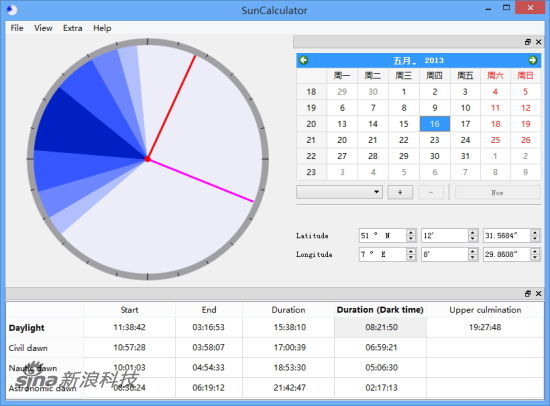This screenshot has width=550, height=406.
Task: Open the File menu
Action: 17,28
